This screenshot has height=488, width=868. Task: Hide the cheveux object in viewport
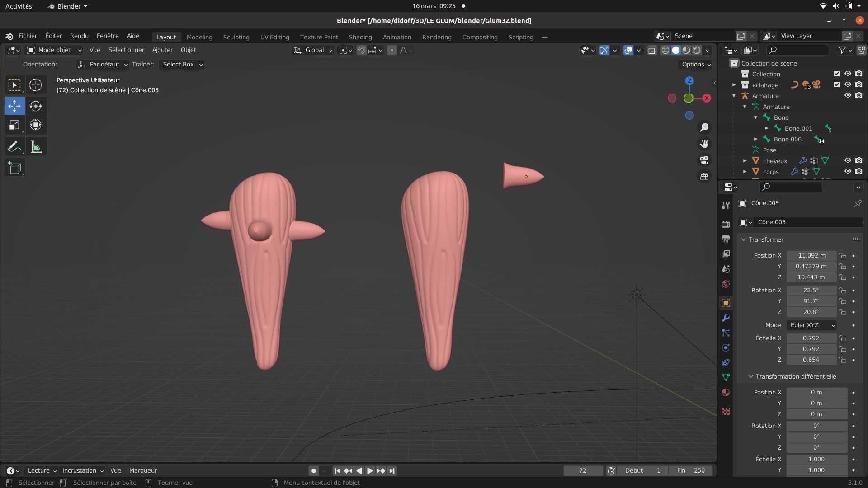pyautogui.click(x=848, y=160)
